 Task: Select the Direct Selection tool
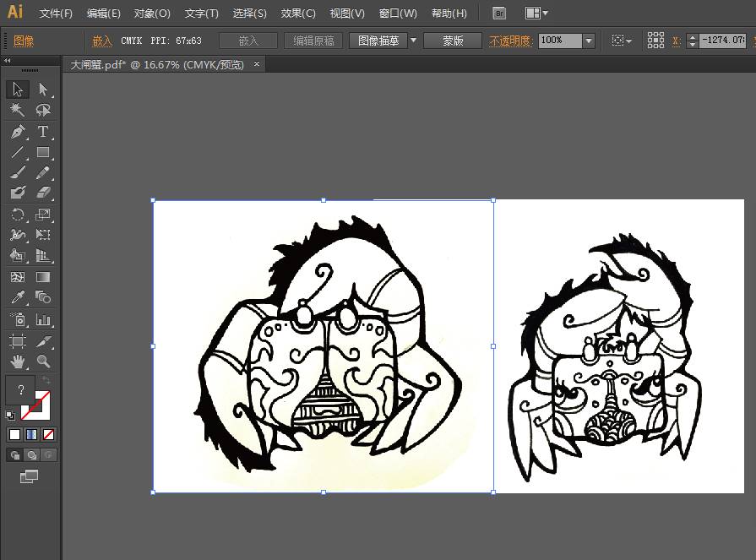[x=43, y=90]
